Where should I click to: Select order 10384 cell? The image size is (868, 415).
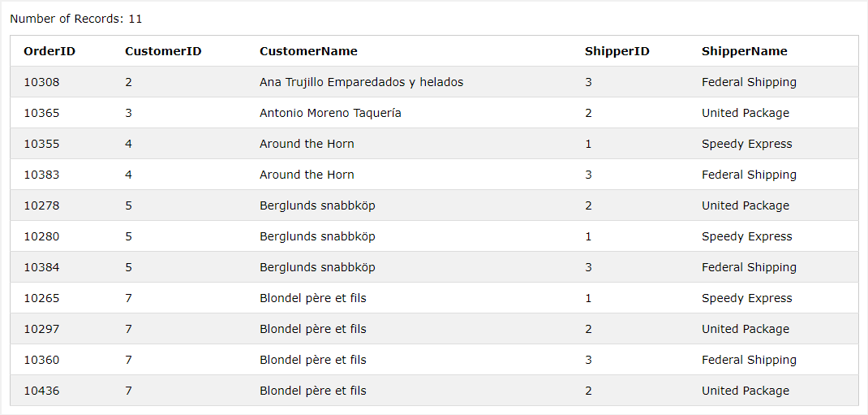click(41, 267)
